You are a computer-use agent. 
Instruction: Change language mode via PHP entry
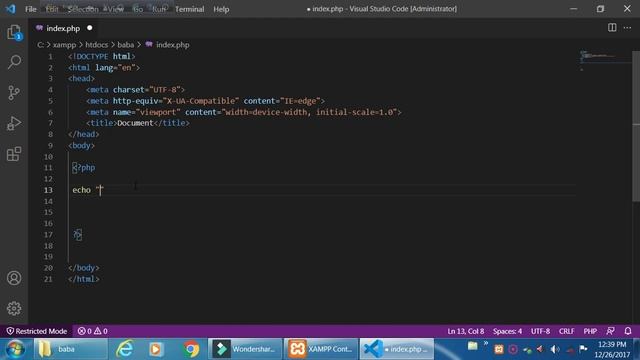point(590,331)
